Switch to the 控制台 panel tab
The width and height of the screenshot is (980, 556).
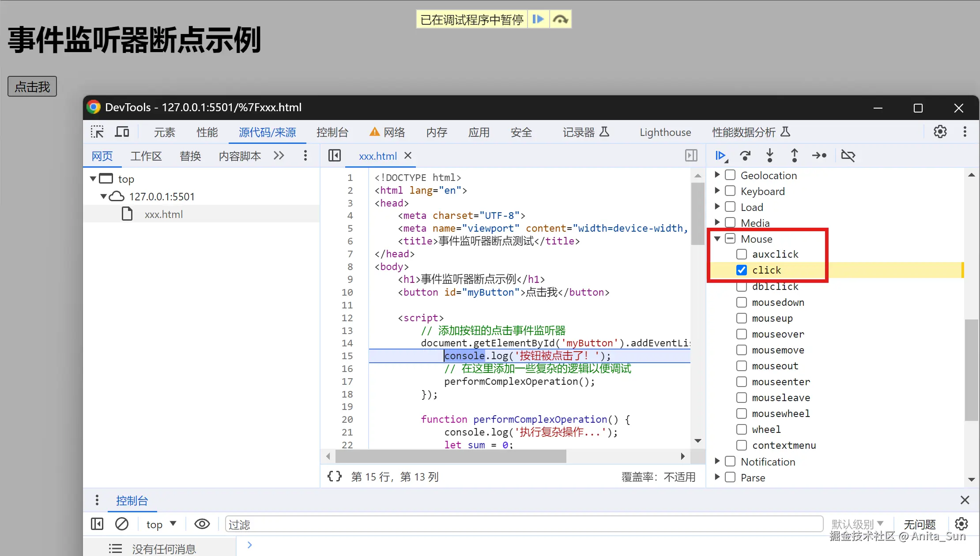pyautogui.click(x=332, y=132)
